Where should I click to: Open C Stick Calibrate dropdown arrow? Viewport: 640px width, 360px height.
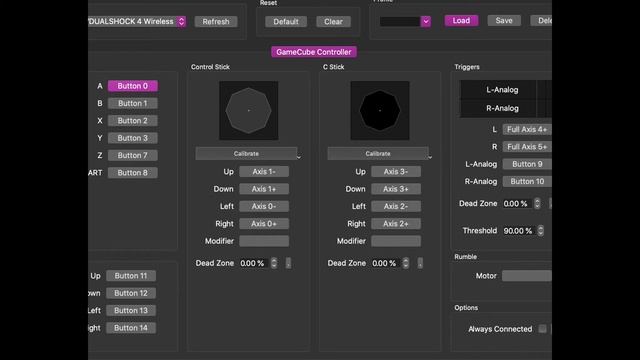tap(430, 156)
